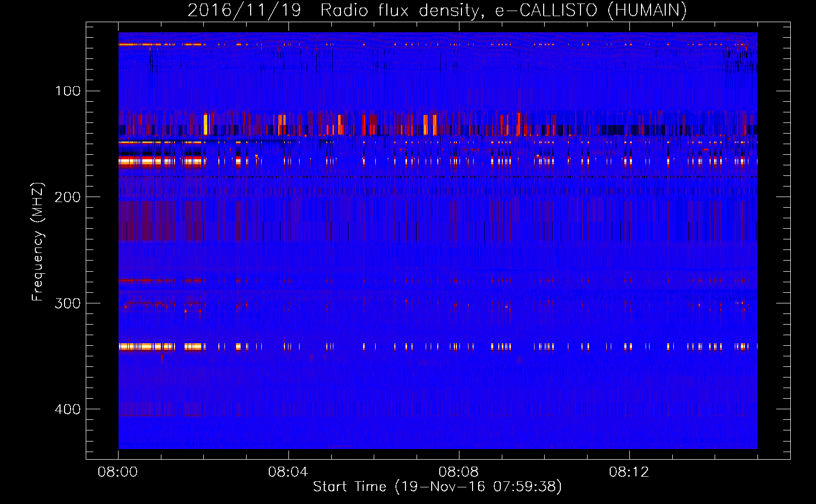
Task: Click the '300' frequency axis label
Action: click(x=68, y=303)
